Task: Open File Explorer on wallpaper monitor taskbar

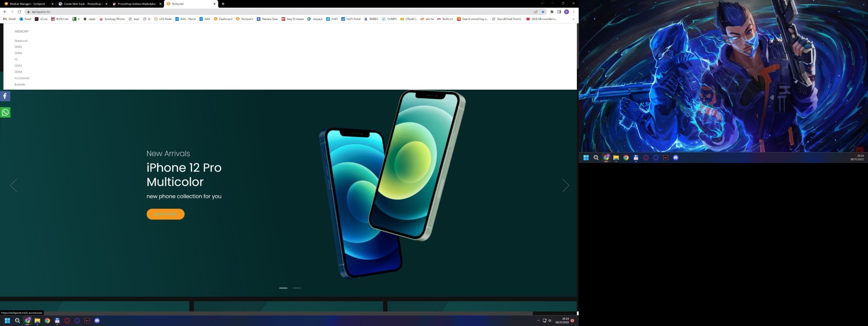Action: [x=616, y=158]
